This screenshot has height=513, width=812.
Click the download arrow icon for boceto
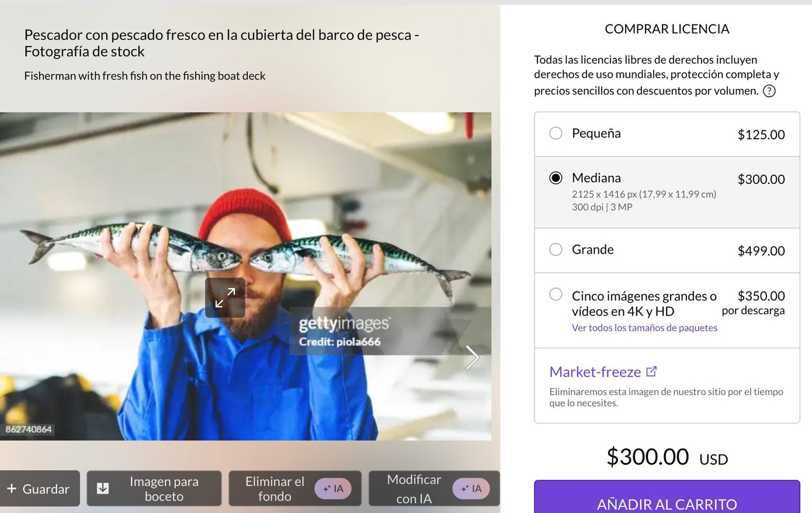coord(103,488)
